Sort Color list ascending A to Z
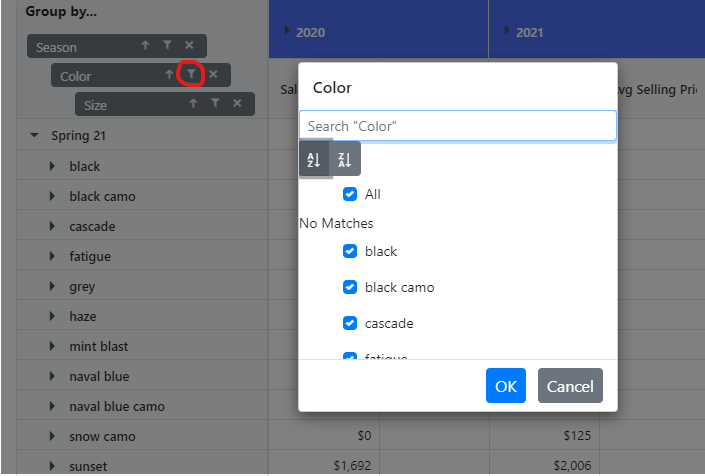Viewport: 705px width, 476px height. (x=314, y=160)
